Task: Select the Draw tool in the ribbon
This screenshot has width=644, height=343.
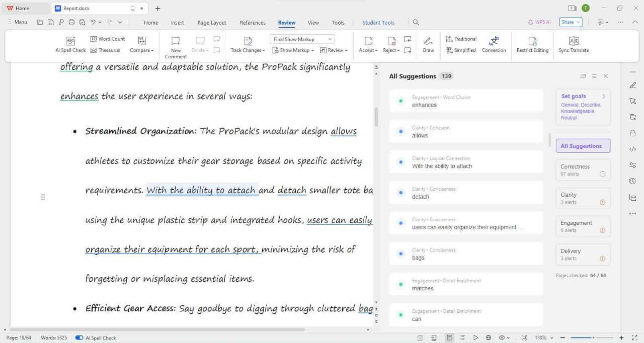Action: pyautogui.click(x=428, y=41)
